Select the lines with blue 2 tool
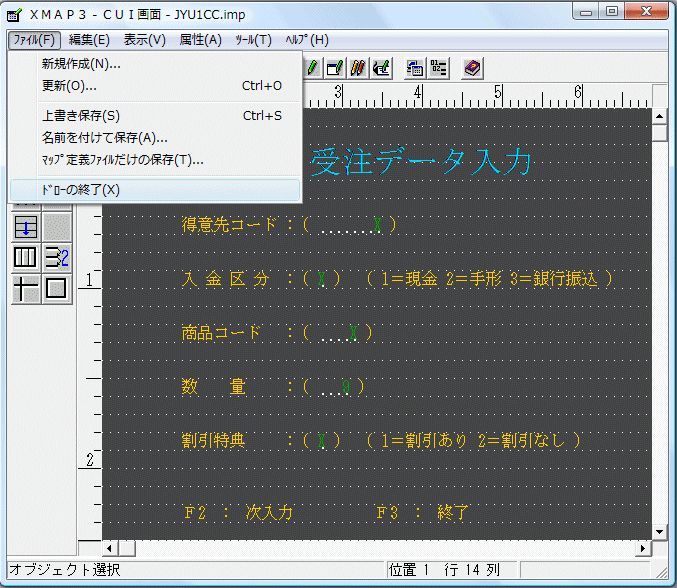 (x=57, y=257)
